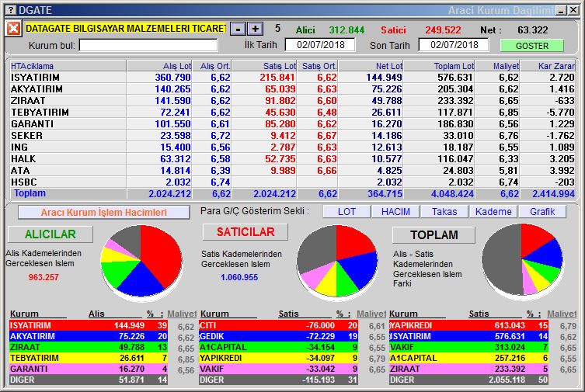Select the HALK row
Screen dimensions: 585x392
pyautogui.click(x=292, y=158)
